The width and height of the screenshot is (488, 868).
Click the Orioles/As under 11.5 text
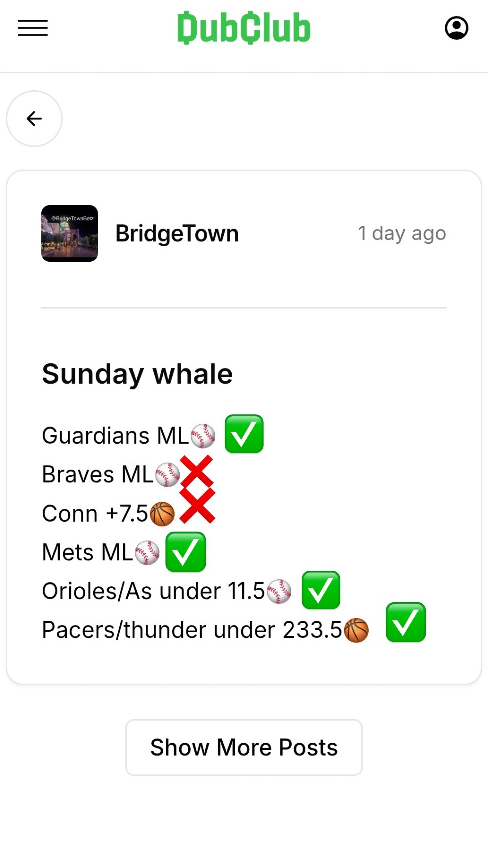pos(153,591)
